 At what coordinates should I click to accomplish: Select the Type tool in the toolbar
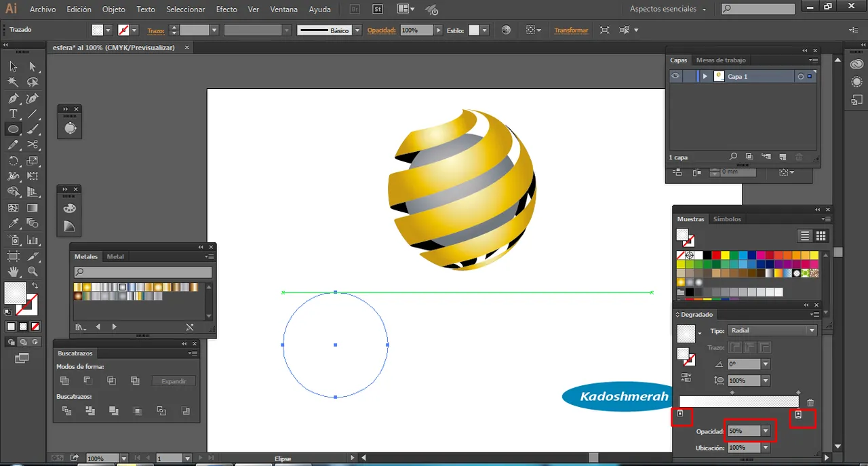[13, 114]
